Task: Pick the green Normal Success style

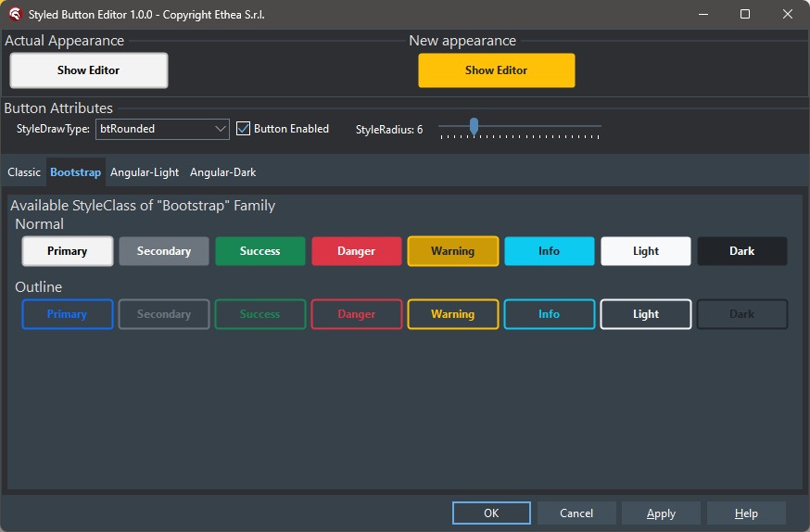Action: [260, 251]
